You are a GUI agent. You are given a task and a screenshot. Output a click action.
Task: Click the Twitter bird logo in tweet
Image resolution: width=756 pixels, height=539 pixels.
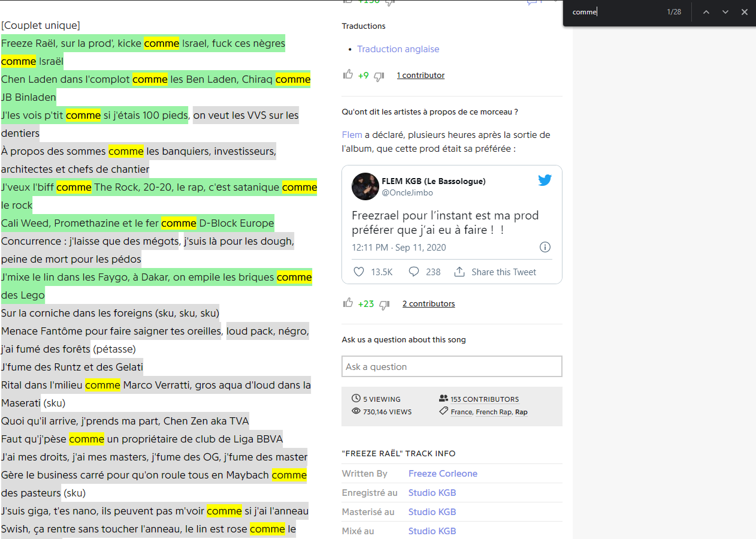point(545,180)
